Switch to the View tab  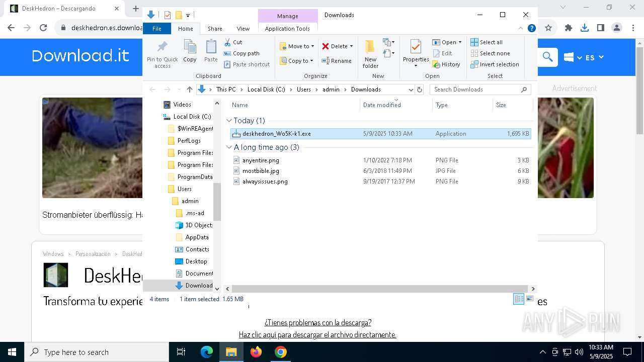click(x=243, y=29)
